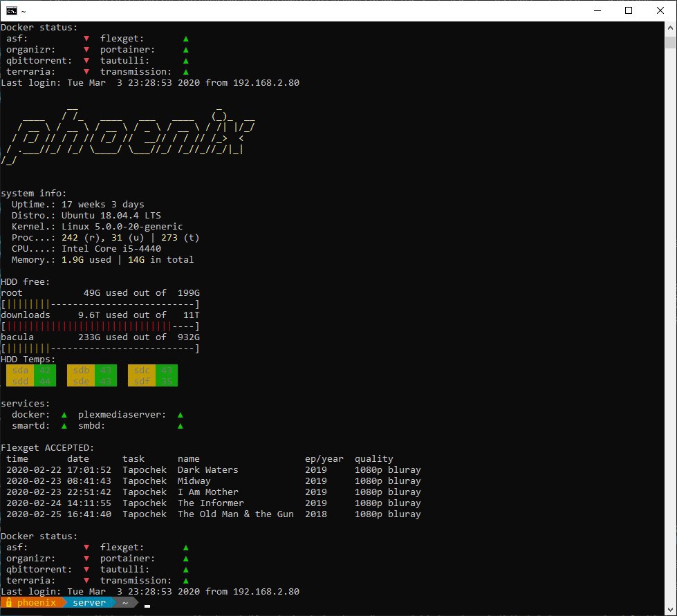Click the orange phoenix prompt segment
Viewport: 677px width, 616px height.
pyautogui.click(x=36, y=603)
